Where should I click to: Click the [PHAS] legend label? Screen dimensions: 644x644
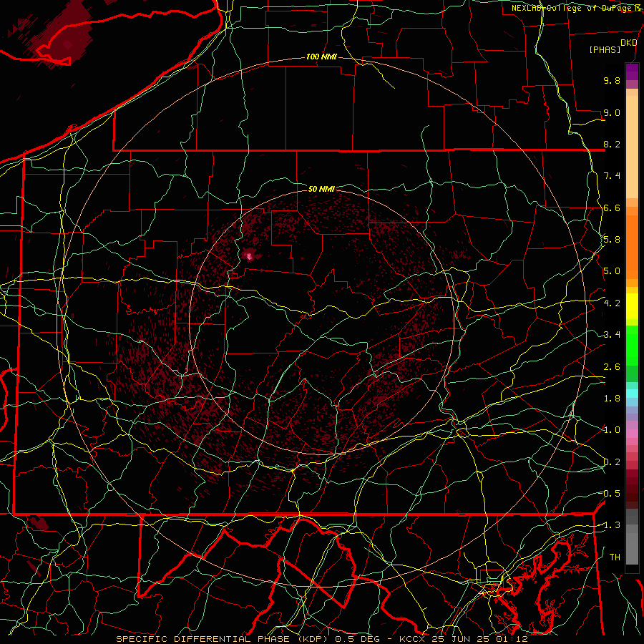click(x=605, y=50)
